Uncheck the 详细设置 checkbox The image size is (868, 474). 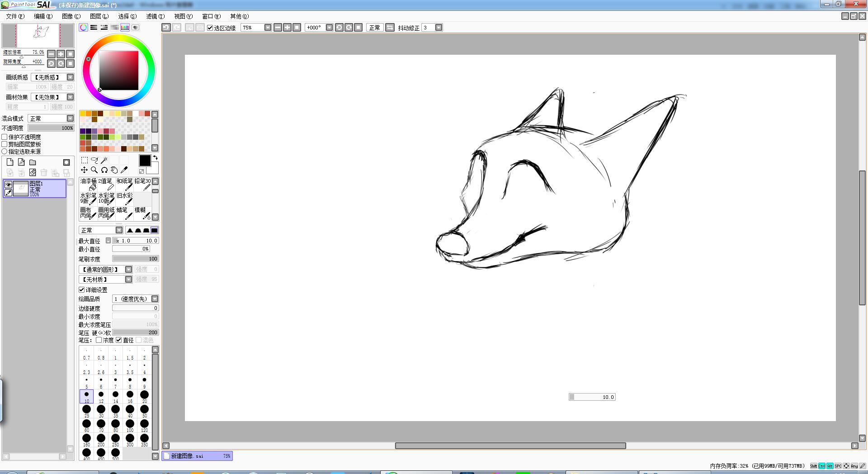82,290
